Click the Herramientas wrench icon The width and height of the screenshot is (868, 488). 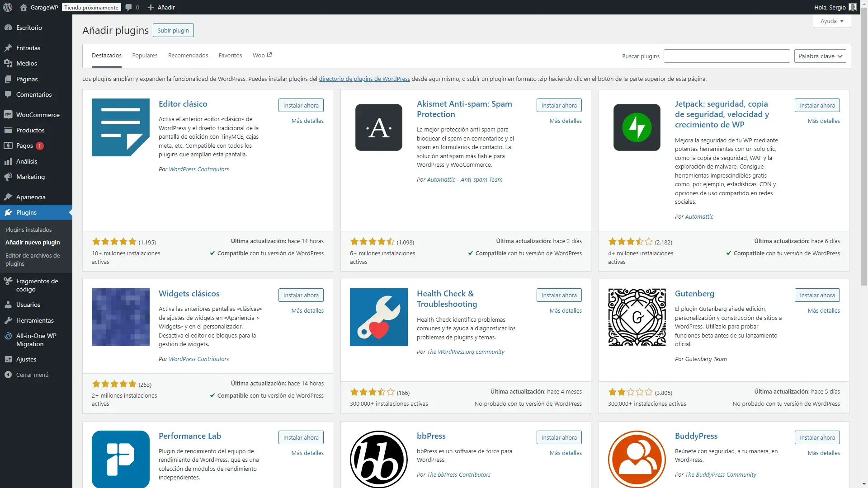(x=8, y=320)
